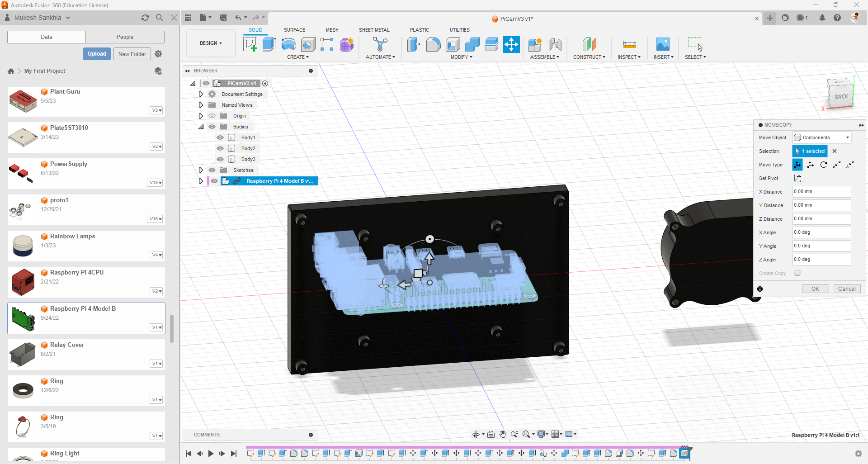
Task: Select the Combine tool icon
Action: pos(472,44)
